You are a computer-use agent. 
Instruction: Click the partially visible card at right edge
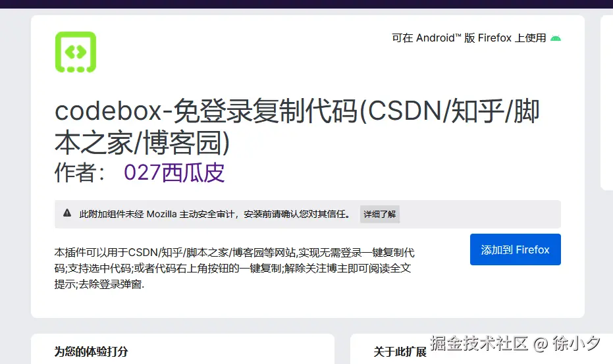tap(606, 103)
